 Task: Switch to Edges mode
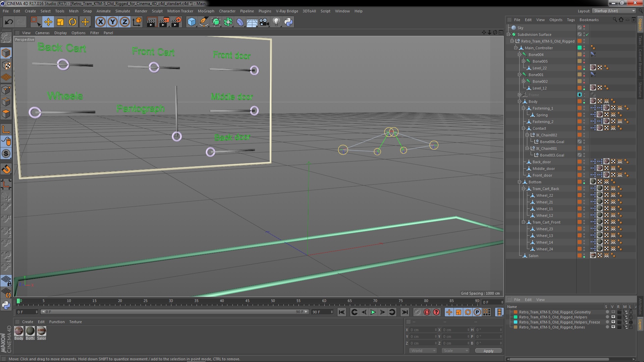coord(6,102)
